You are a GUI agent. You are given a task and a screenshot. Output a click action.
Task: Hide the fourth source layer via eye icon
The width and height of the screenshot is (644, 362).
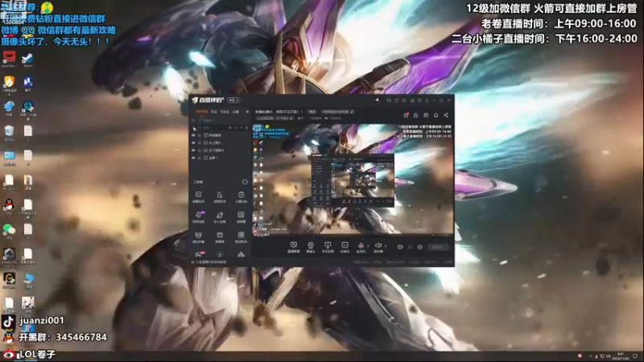pos(193,158)
